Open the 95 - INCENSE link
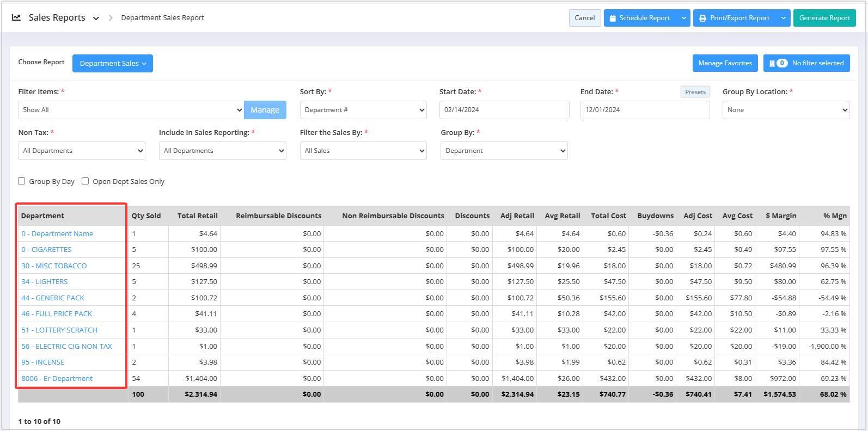This screenshot has width=868, height=431. pyautogui.click(x=43, y=362)
